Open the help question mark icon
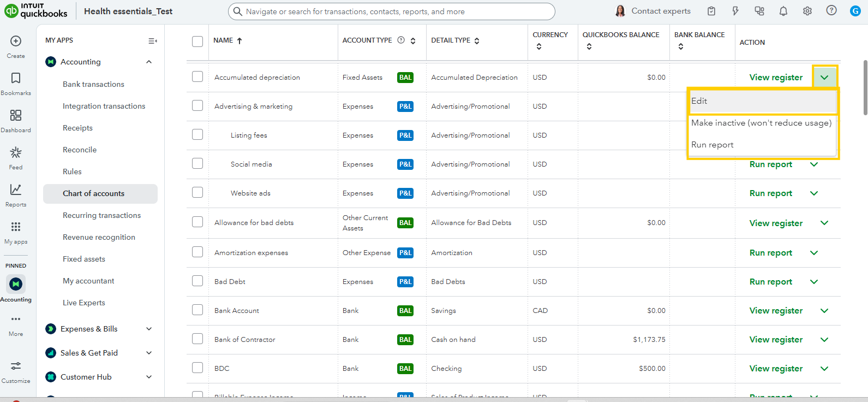The height and width of the screenshot is (402, 868). pos(831,10)
